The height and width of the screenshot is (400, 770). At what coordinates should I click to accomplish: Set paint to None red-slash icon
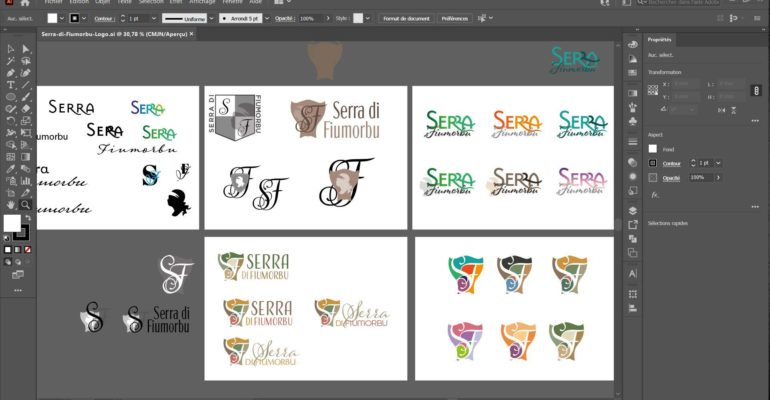(27, 249)
